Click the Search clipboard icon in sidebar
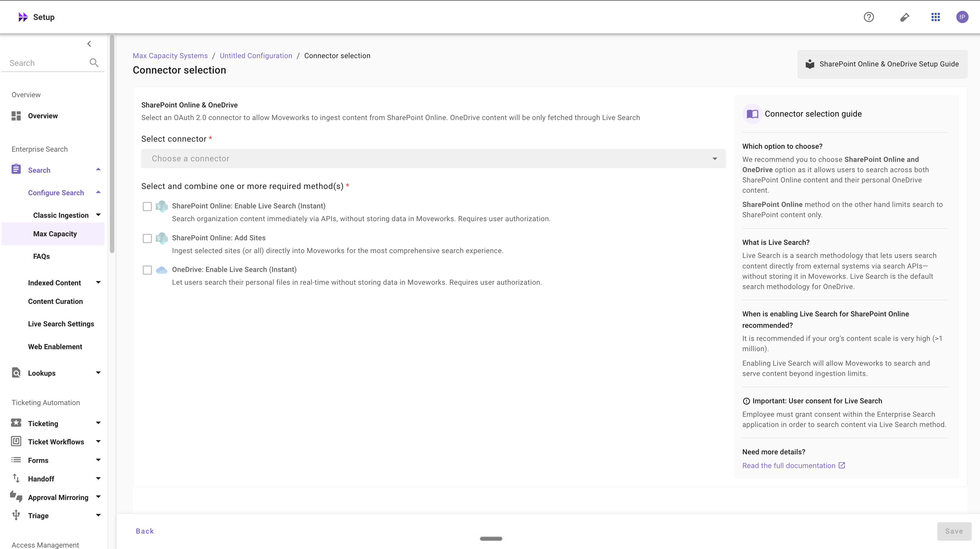The width and height of the screenshot is (980, 549). (16, 169)
